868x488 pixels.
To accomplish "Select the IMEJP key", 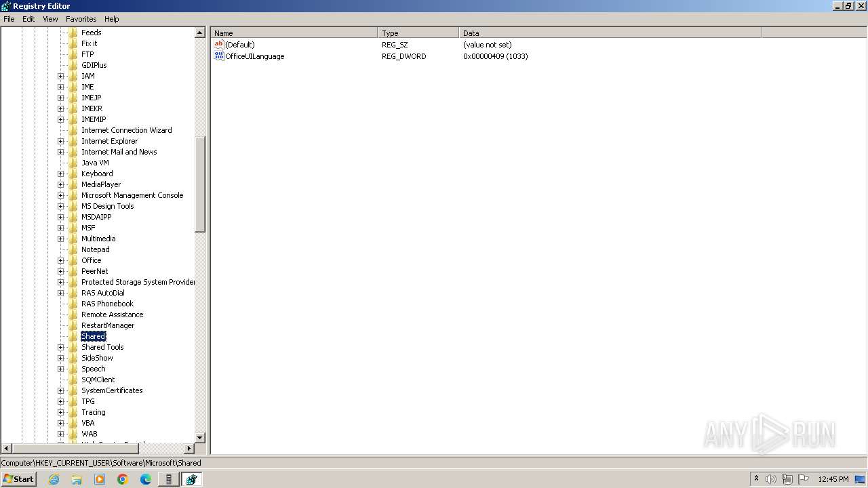I will 91,98.
